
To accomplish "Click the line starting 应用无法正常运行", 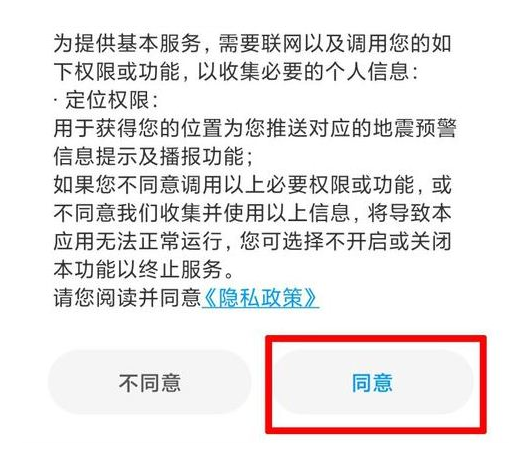I will [252, 241].
